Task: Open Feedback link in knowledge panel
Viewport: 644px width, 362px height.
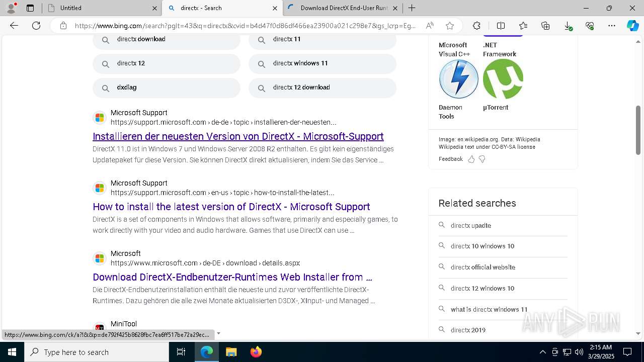Action: [x=450, y=159]
